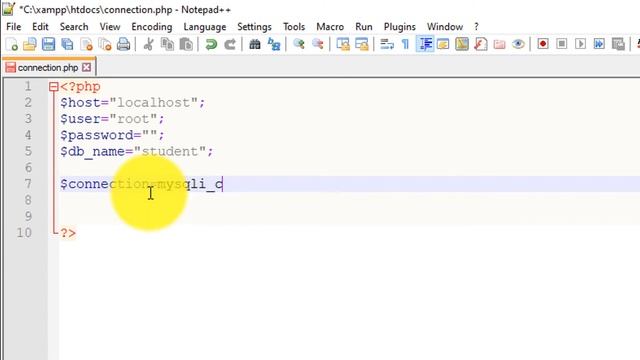The image size is (640, 360).
Task: Open the File menu
Action: 13,27
